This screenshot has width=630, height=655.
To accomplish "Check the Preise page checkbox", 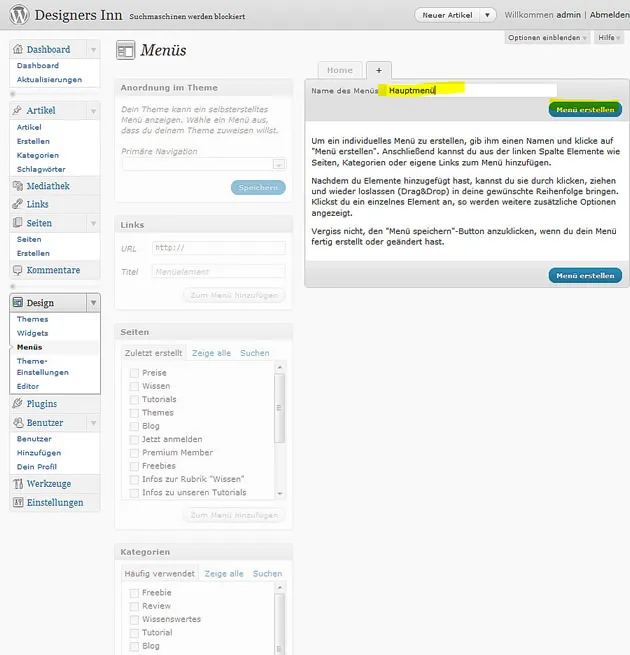I will (x=134, y=373).
